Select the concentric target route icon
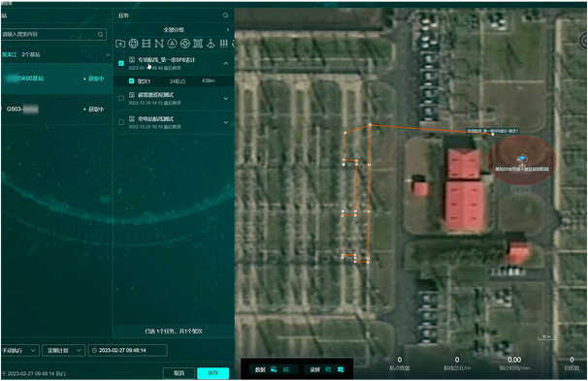Screen dimensions: 588x381 (185, 44)
